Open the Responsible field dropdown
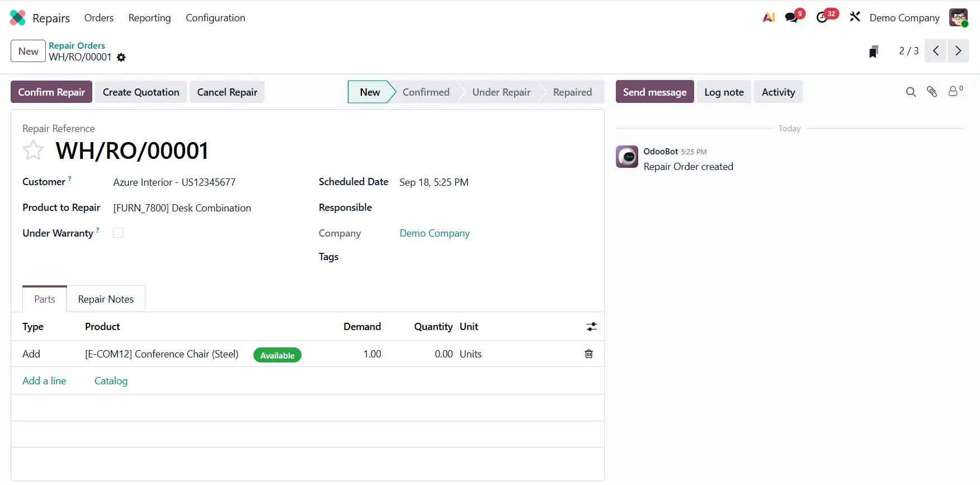 (x=496, y=208)
